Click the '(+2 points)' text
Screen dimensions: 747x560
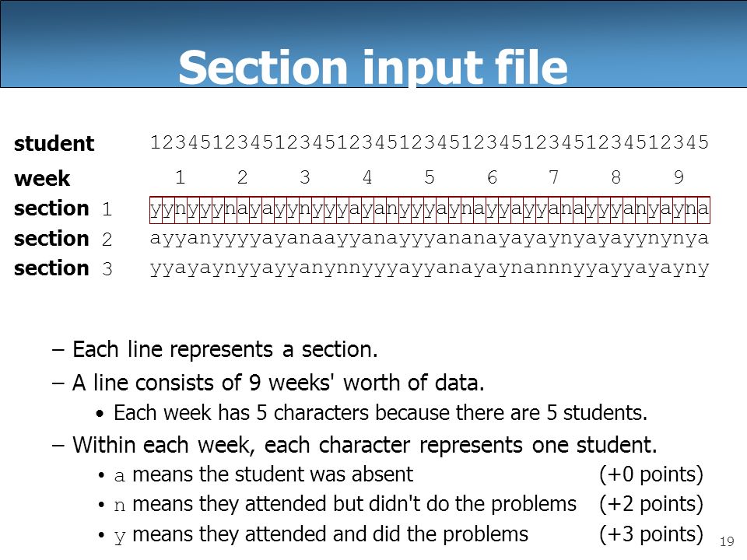[x=651, y=504]
